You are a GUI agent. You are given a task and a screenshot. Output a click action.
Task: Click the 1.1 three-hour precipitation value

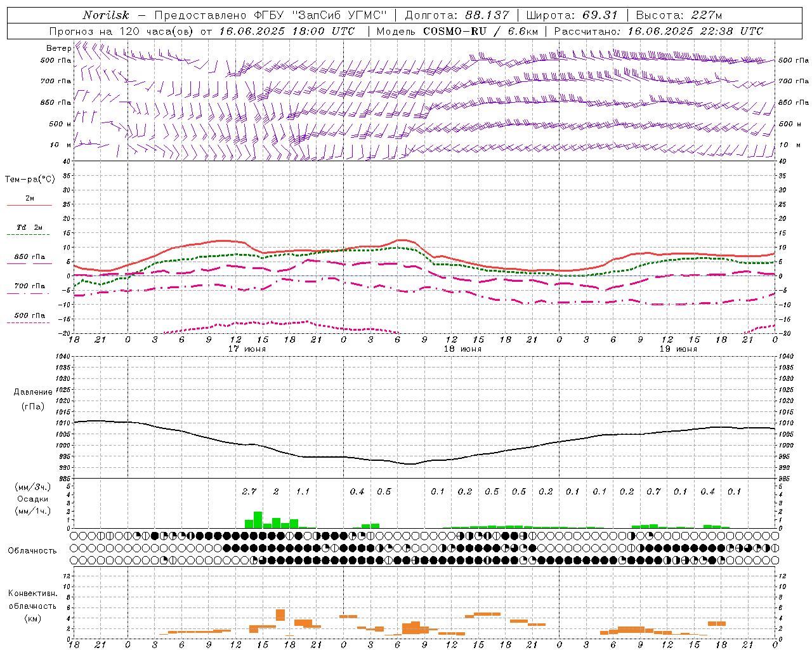coord(303,491)
